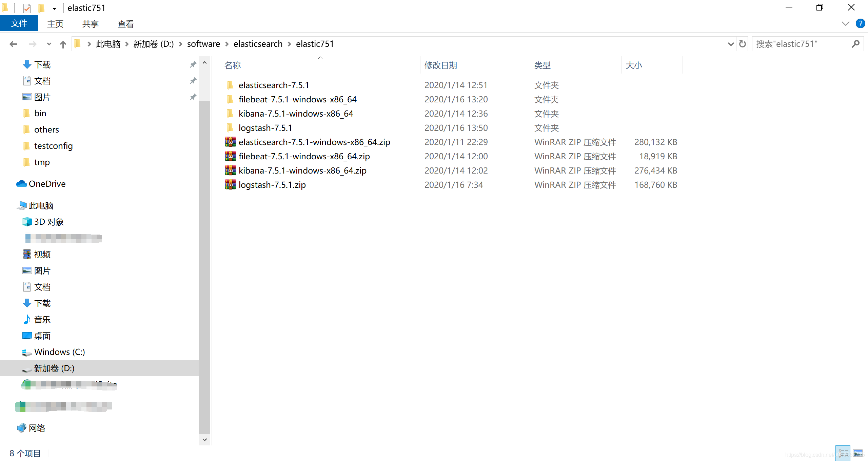
Task: Click software in the address breadcrumb
Action: [x=203, y=44]
